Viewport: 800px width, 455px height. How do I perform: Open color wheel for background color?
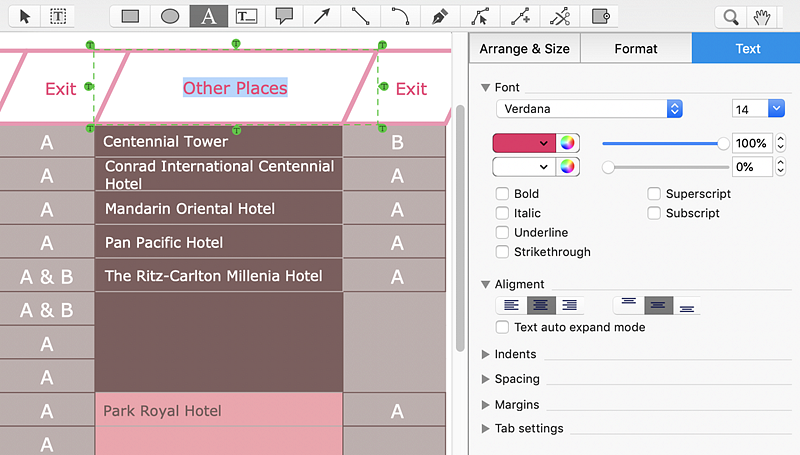point(567,167)
